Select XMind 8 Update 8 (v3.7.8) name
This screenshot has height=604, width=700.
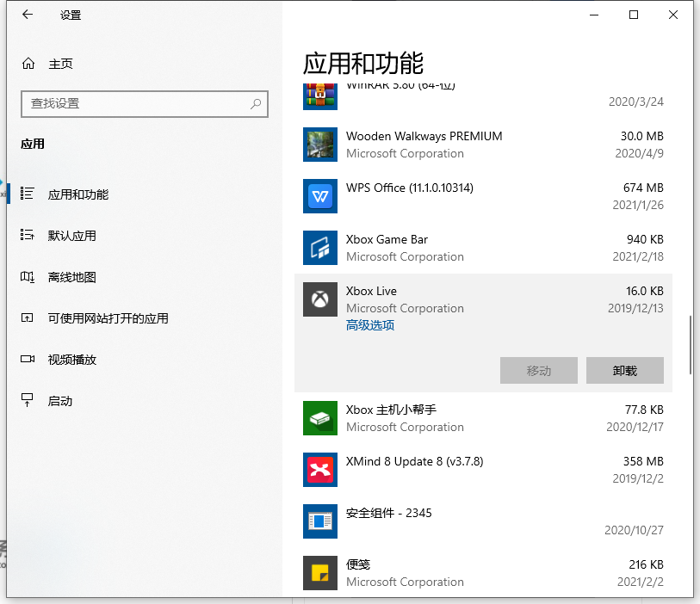pos(414,461)
